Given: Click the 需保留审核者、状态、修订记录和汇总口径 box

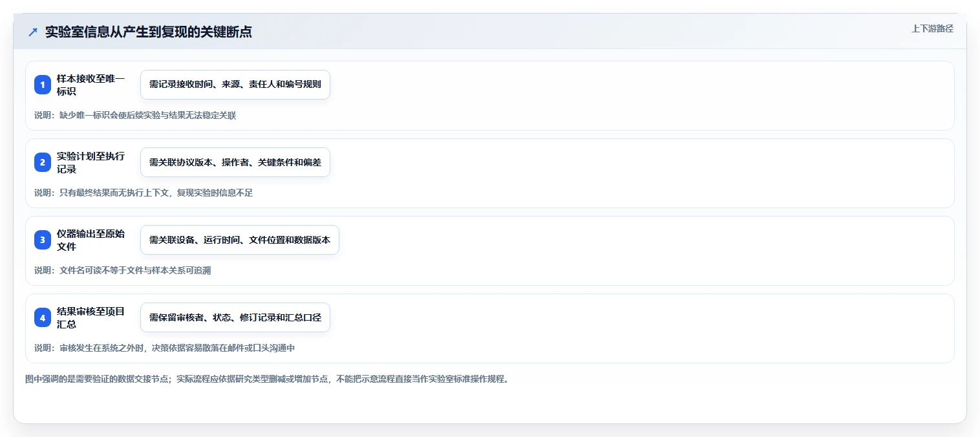Looking at the screenshot, I should (235, 317).
